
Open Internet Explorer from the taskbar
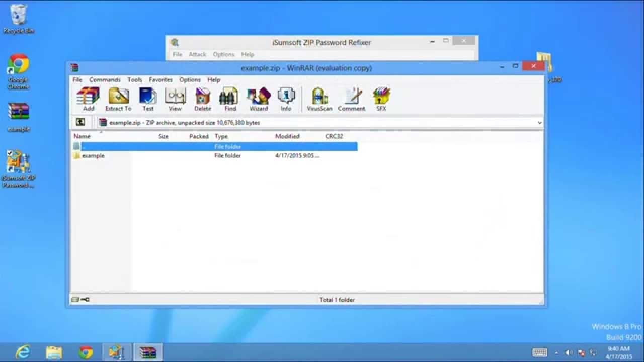(x=23, y=352)
